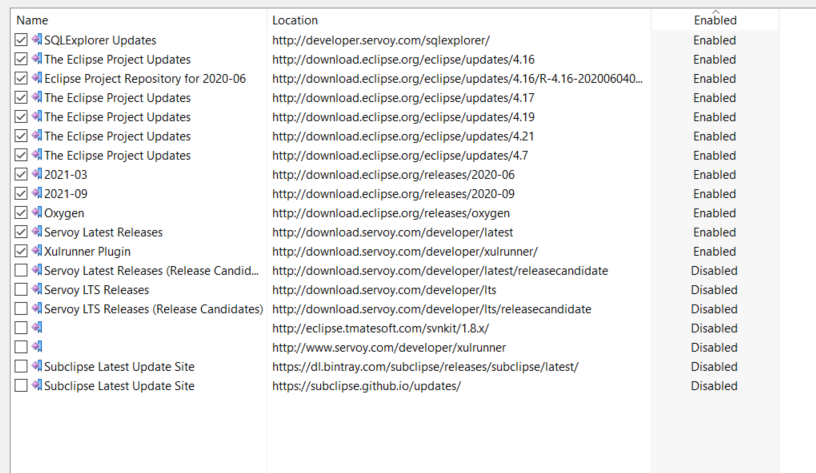Screen dimensions: 816x473
Task: Click the icon beside Servoy Latest Releases (Release Candid...
Action: [36, 270]
